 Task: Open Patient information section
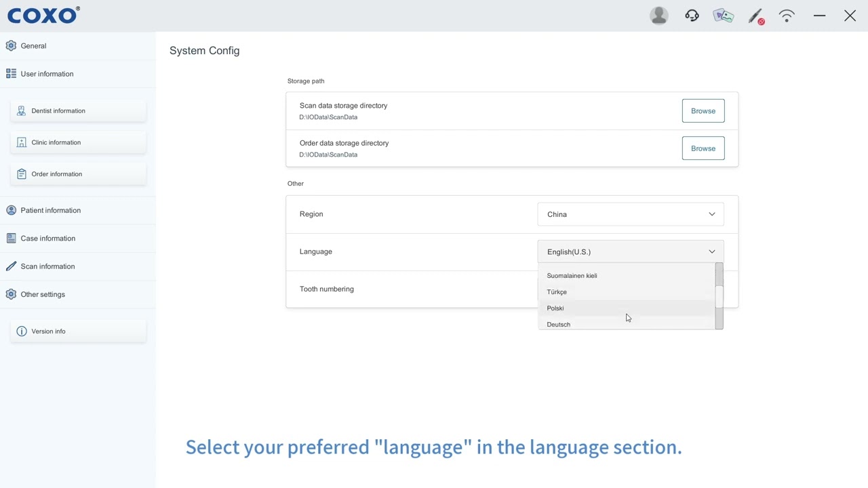[x=78, y=210]
